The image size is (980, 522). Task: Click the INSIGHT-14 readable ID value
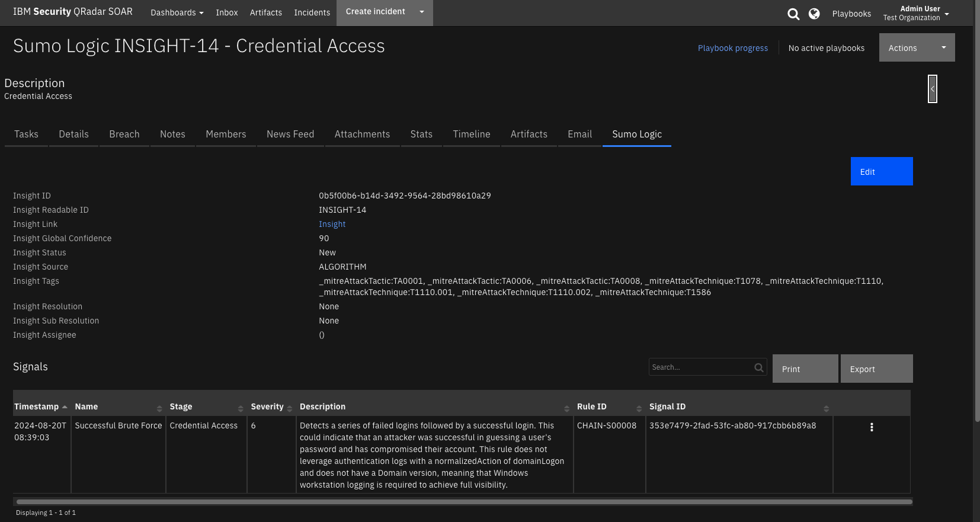(x=342, y=210)
